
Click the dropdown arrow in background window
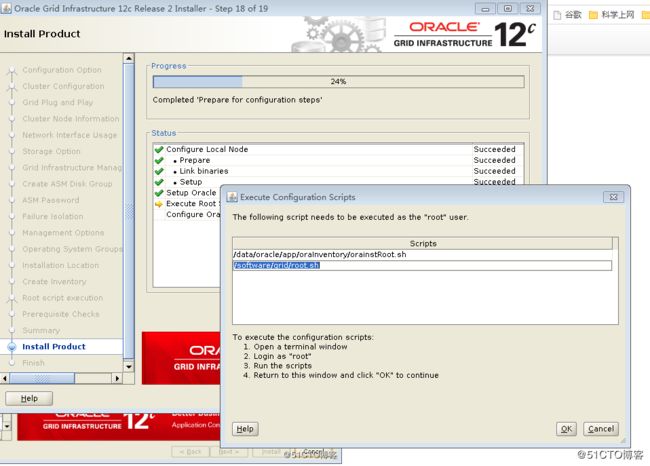(7, 426)
